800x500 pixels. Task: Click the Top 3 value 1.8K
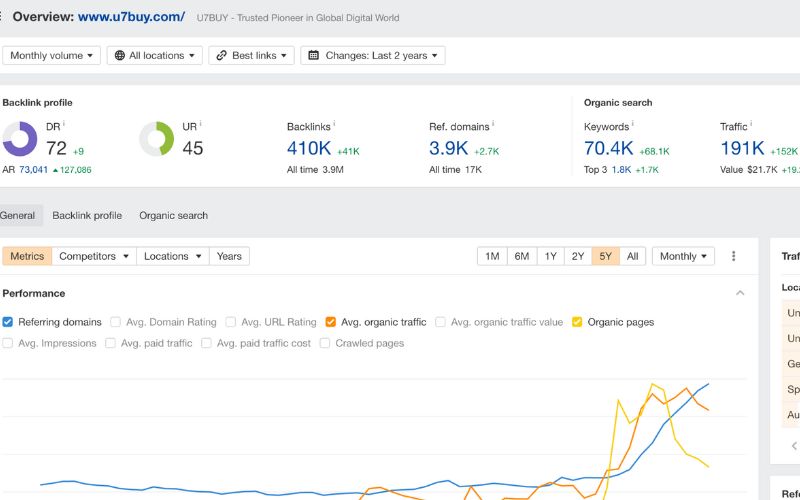(x=621, y=169)
